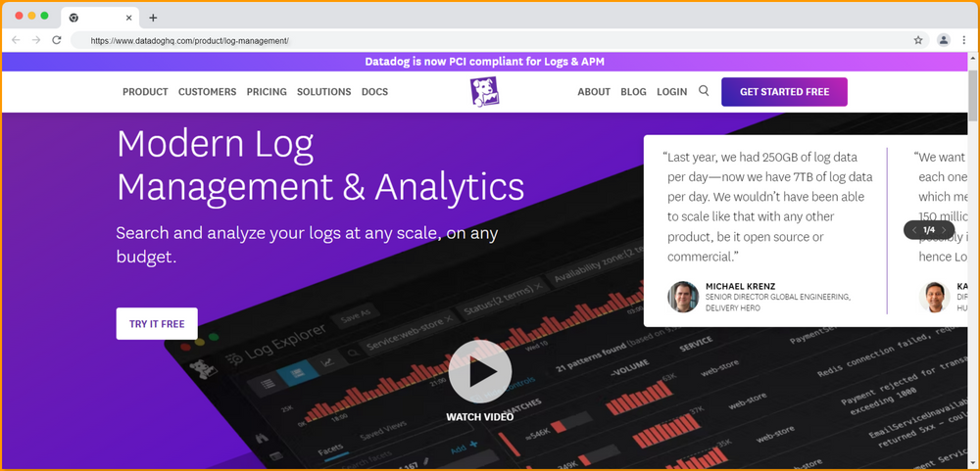
Task: Open the Chrome three-dot menu
Action: coord(963,40)
